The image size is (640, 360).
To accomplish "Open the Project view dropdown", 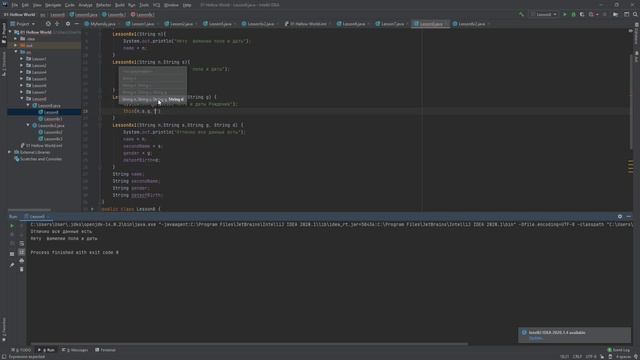I will (x=22, y=24).
